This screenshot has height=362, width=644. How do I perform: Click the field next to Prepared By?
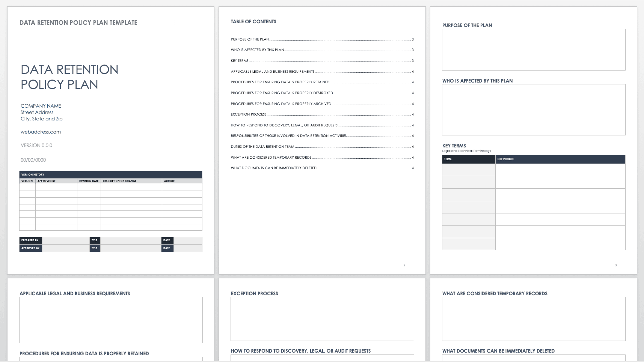point(65,240)
